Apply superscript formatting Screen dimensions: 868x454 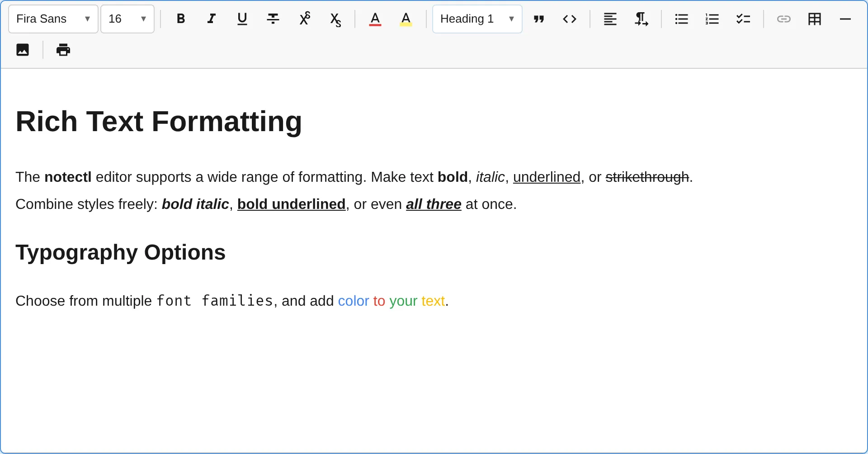[x=304, y=19]
